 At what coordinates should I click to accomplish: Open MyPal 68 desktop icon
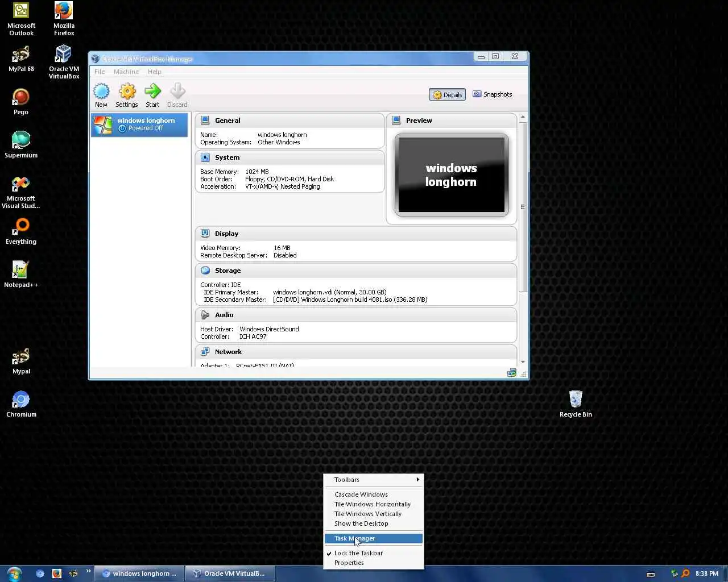pos(21,59)
